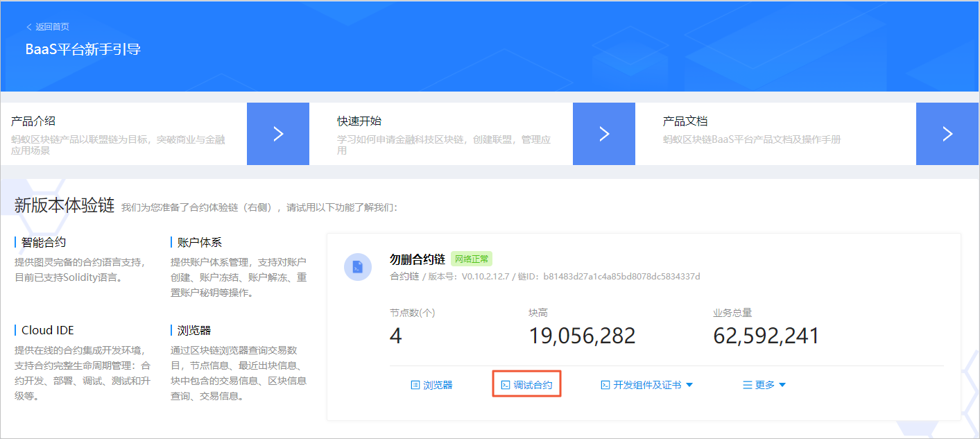Image resolution: width=980 pixels, height=439 pixels.
Task: Open 快速开始 arrow button
Action: coord(604,134)
